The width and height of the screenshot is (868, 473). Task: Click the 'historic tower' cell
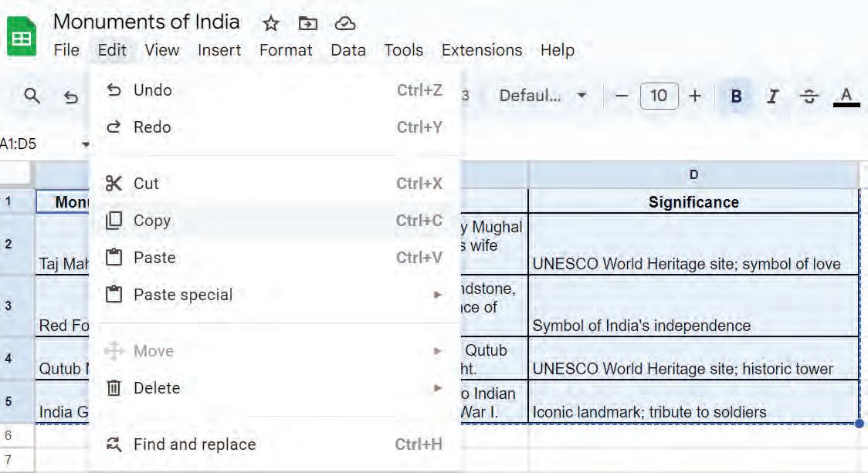click(x=693, y=359)
